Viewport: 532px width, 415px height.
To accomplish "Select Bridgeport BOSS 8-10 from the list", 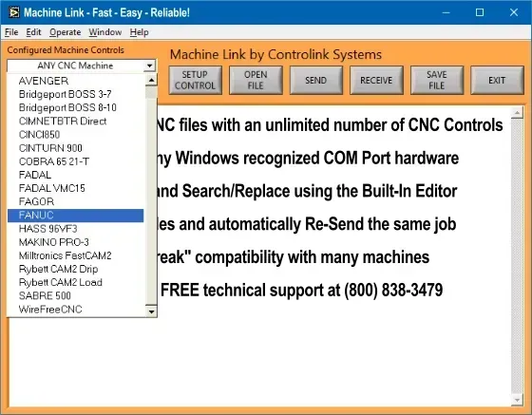I will 75,107.
